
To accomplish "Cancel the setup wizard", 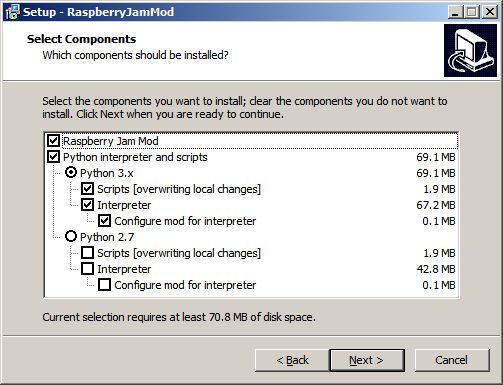I will click(x=452, y=360).
